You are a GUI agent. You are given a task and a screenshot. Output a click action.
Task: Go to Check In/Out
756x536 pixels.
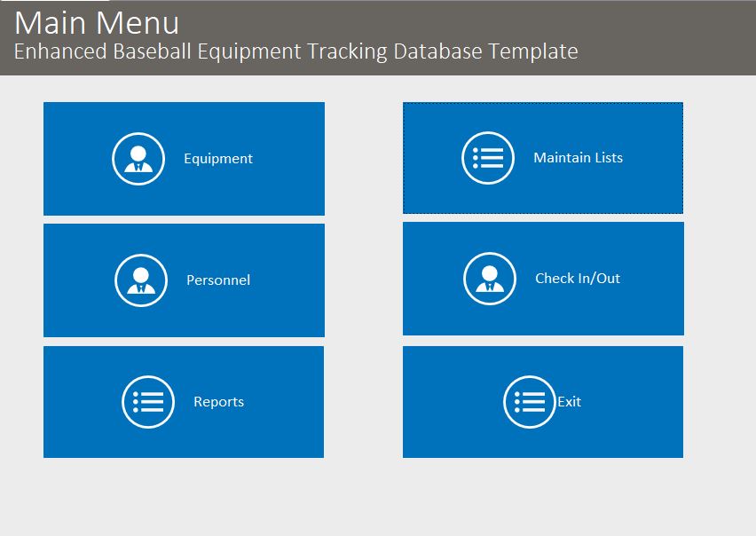pyautogui.click(x=543, y=278)
